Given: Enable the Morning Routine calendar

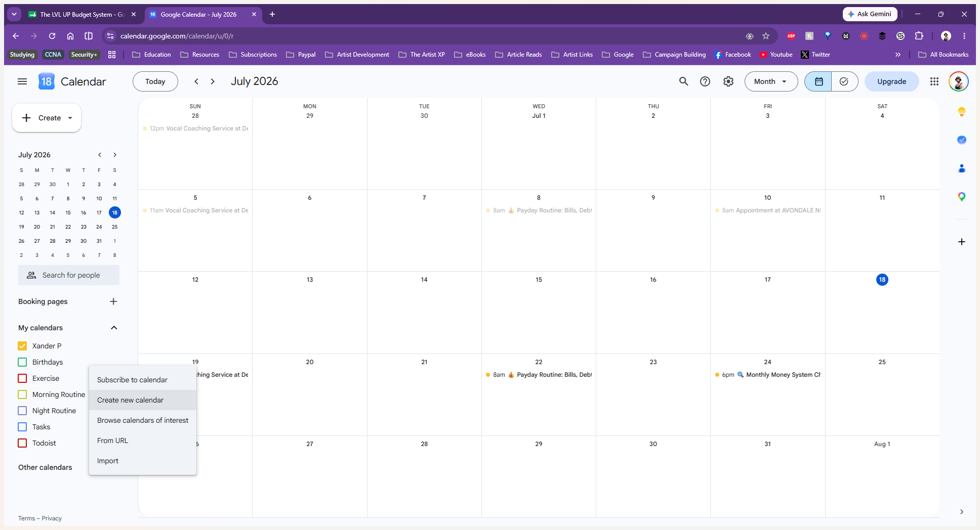Looking at the screenshot, I should (x=22, y=394).
